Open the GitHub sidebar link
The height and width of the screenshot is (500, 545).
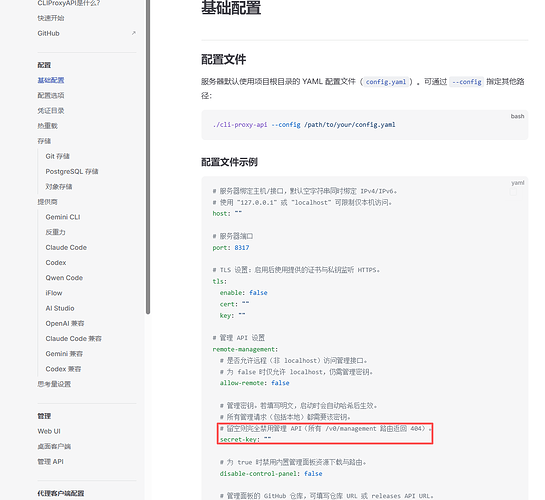(48, 33)
